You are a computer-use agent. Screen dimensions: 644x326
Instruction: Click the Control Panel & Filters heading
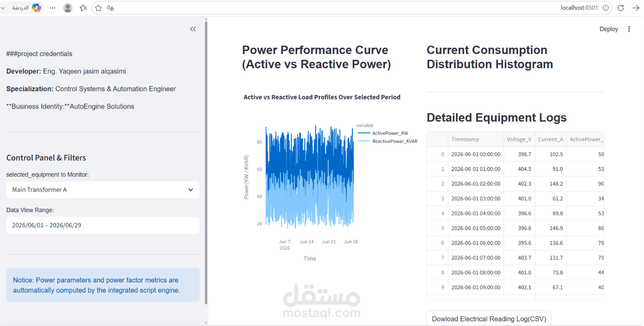pos(46,158)
